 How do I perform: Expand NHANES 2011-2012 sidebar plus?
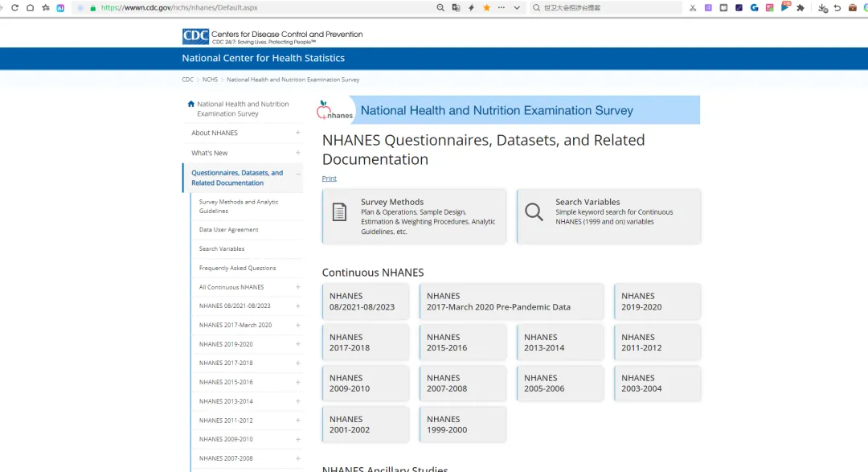pos(298,421)
